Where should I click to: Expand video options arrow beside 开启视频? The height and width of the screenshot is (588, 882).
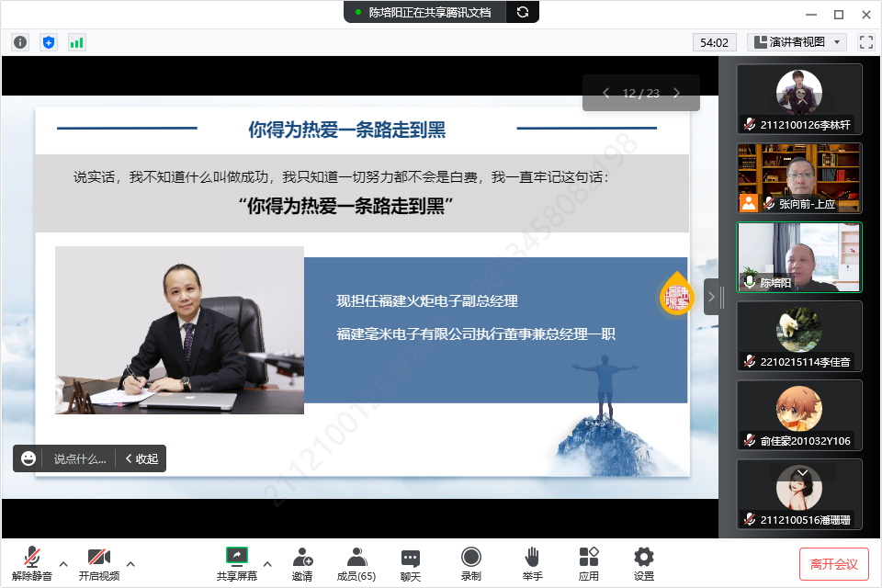130,563
